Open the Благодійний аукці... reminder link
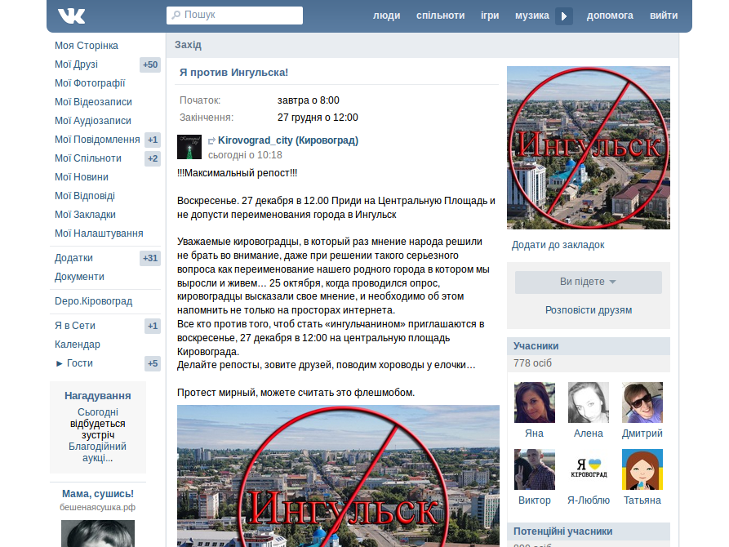 pos(98,452)
